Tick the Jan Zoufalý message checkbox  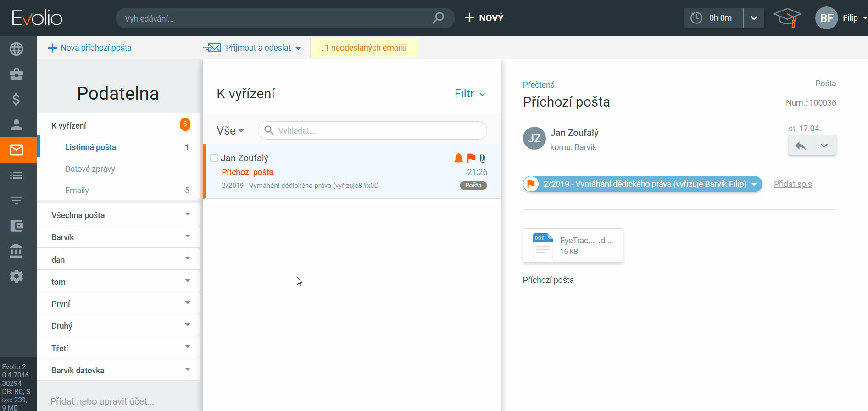(214, 158)
